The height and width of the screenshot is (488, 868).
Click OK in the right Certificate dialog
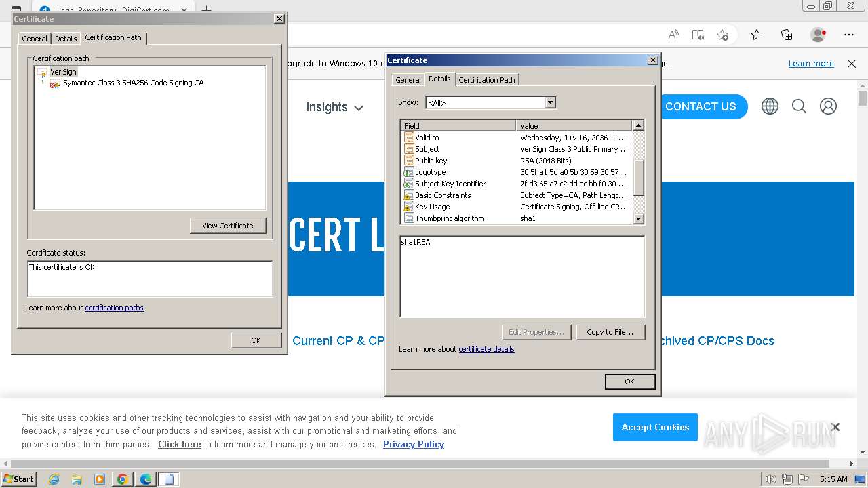pos(629,382)
